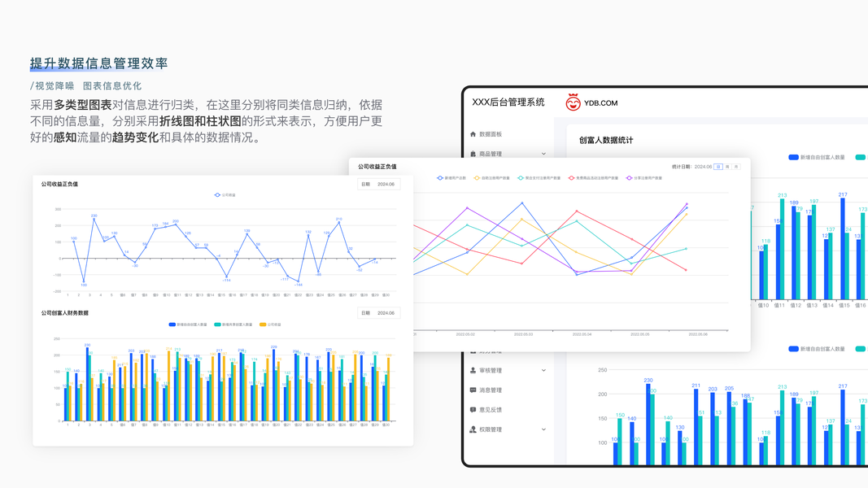This screenshot has width=868, height=488.
Task: Click the 权限管理 permissions icon
Action: coord(473,429)
